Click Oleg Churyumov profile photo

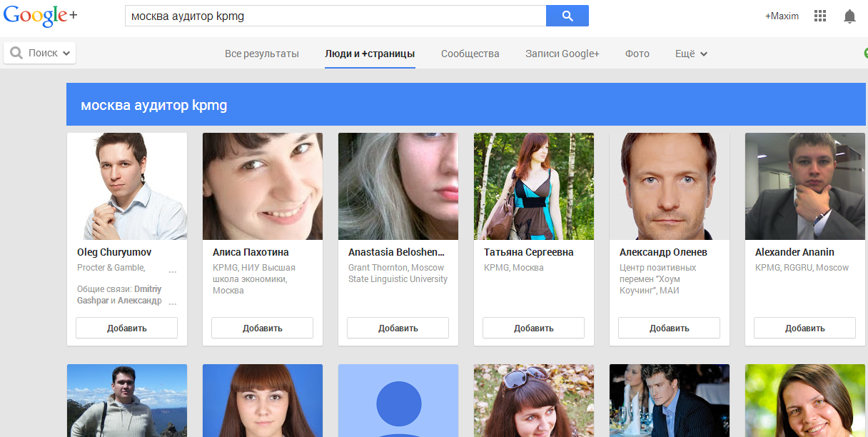tap(127, 186)
